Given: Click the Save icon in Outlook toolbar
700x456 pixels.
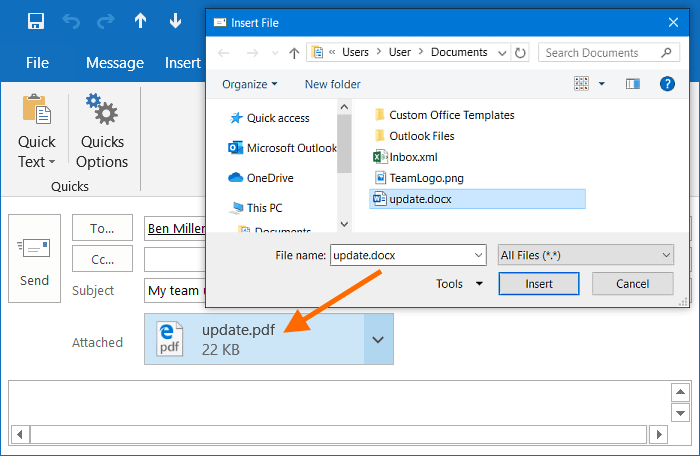Looking at the screenshot, I should tap(36, 21).
